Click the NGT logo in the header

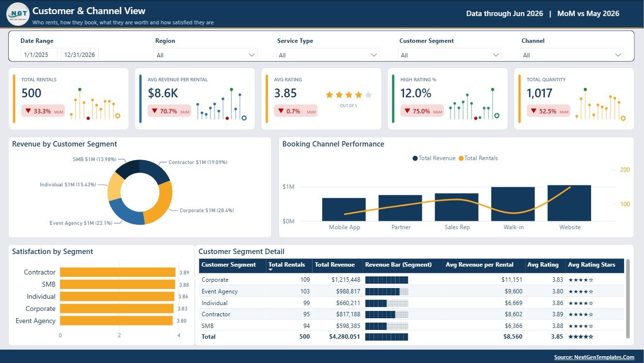coord(18,14)
